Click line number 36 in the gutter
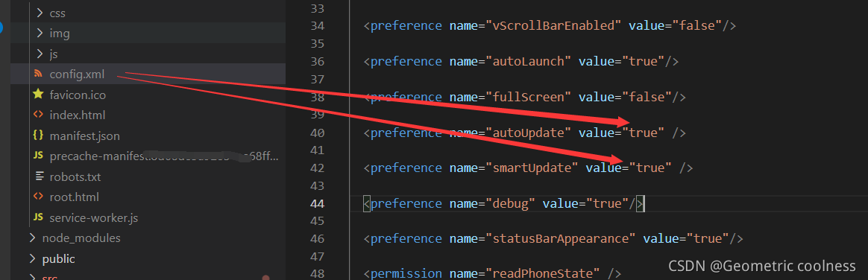 pyautogui.click(x=316, y=61)
